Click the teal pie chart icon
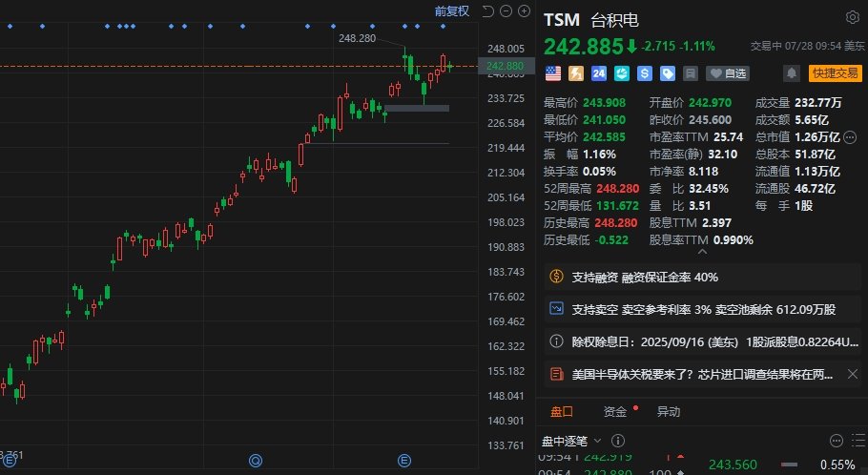Viewport: 868px width, 475px height. pyautogui.click(x=622, y=73)
